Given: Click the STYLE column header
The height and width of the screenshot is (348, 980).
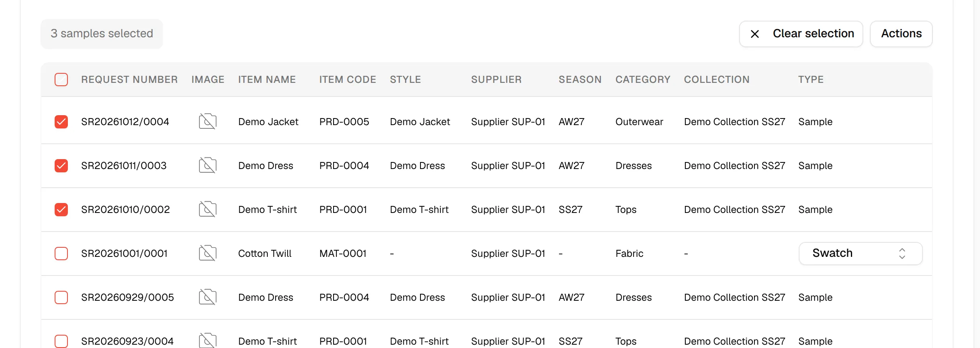Looking at the screenshot, I should (x=405, y=80).
